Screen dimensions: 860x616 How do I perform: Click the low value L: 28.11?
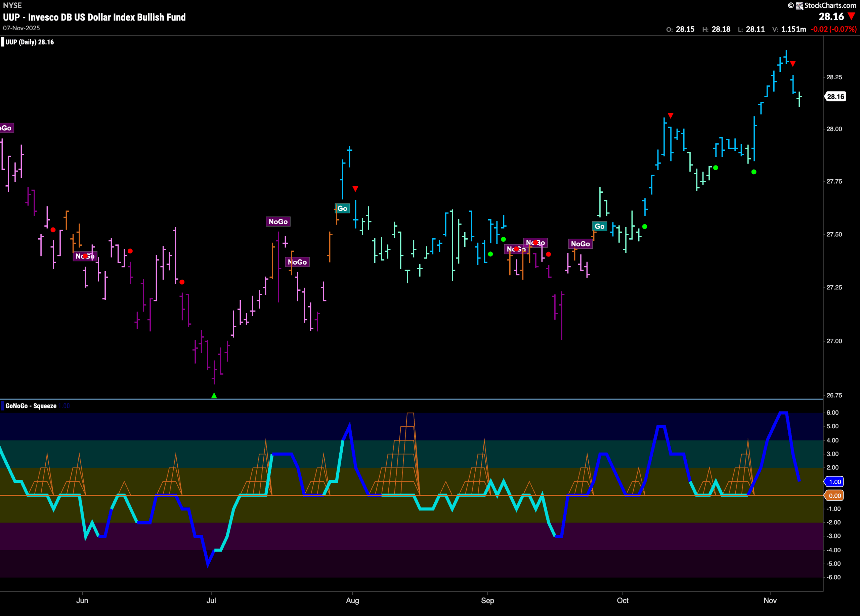click(x=751, y=29)
